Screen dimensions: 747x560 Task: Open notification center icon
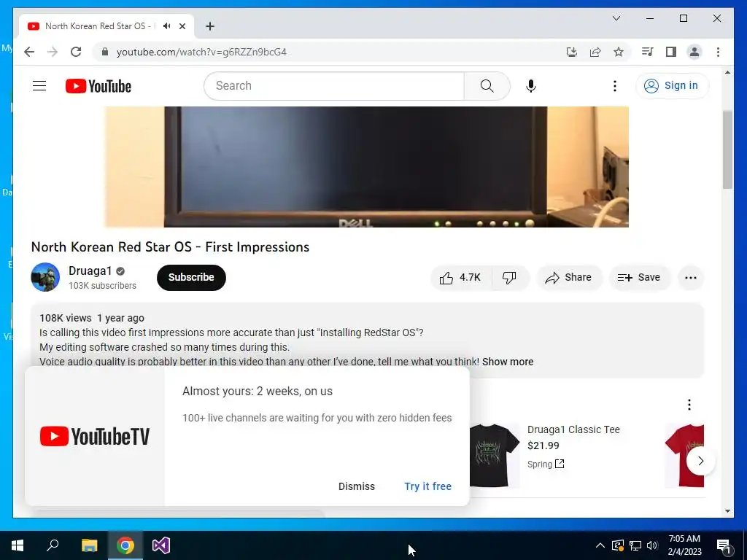pos(724,545)
